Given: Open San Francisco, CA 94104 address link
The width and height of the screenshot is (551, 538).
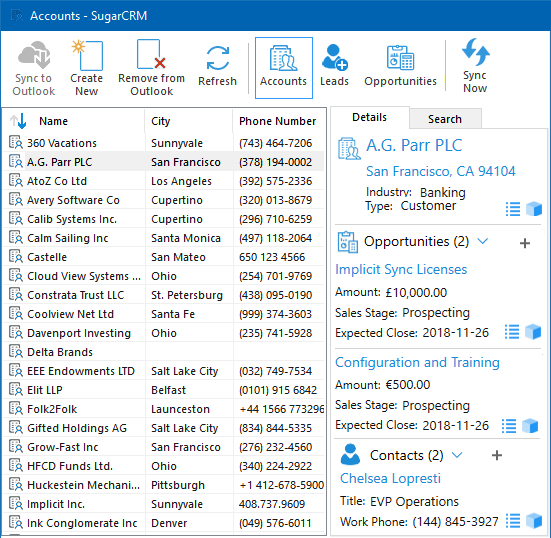Looking at the screenshot, I should 441,171.
